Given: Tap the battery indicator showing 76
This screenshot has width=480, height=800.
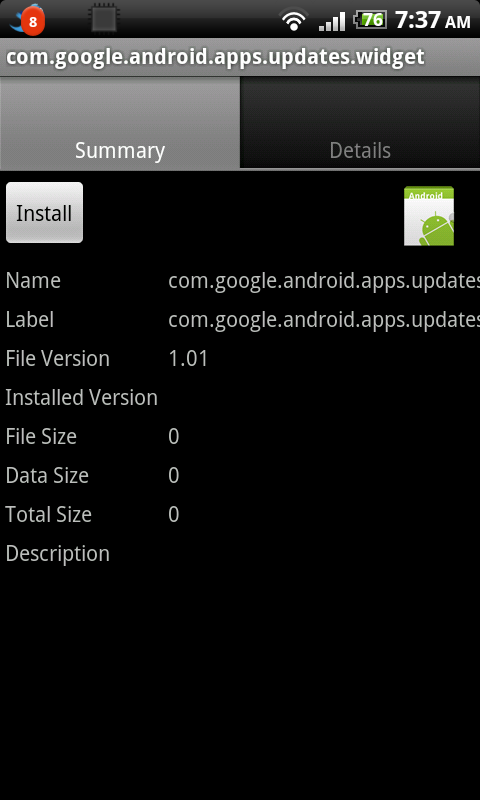Looking at the screenshot, I should click(370, 20).
